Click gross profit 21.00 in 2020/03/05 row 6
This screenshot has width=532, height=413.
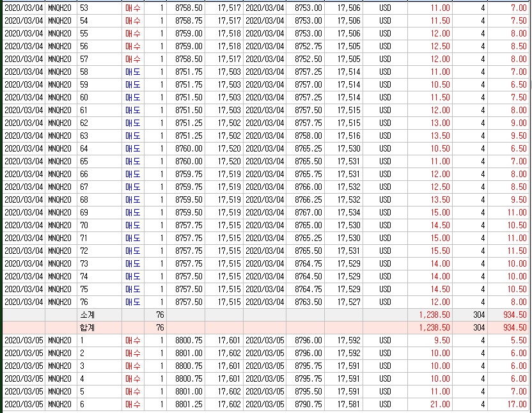click(x=440, y=404)
